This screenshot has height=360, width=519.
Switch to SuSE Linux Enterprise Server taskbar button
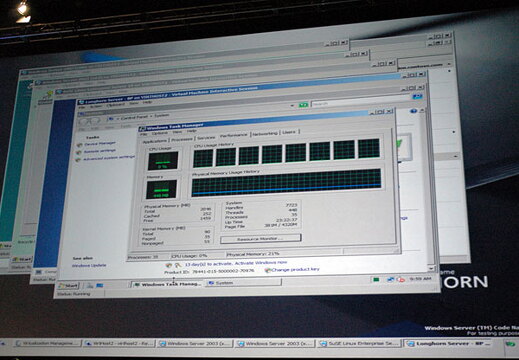coord(359,343)
